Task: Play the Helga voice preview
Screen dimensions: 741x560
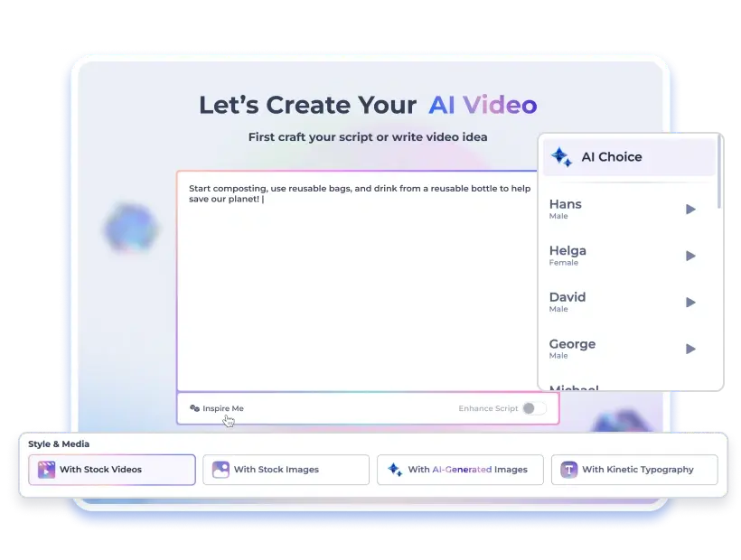Action: pyautogui.click(x=690, y=256)
